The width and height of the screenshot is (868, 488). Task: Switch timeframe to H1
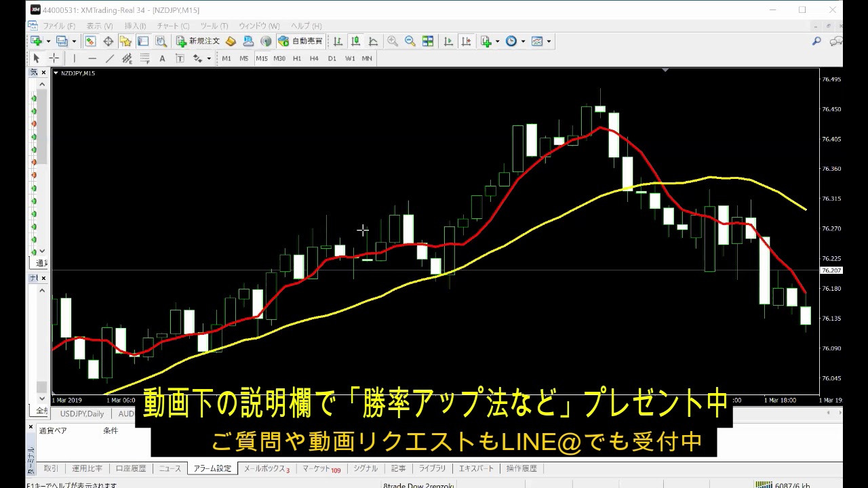[x=297, y=58]
